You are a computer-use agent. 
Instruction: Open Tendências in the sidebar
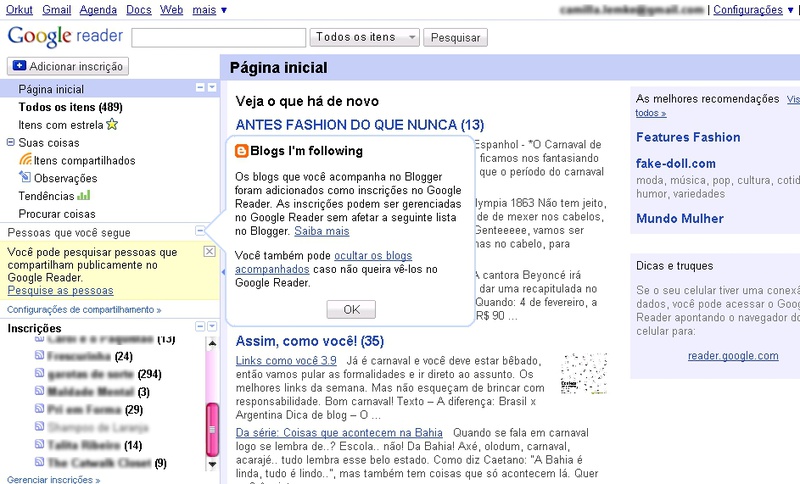46,196
